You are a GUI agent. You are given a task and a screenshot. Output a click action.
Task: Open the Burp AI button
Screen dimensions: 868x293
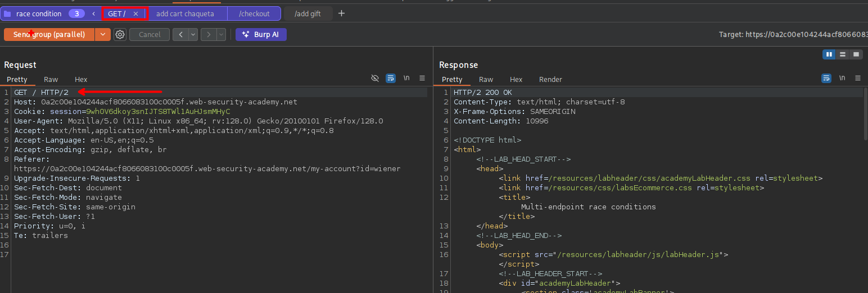click(x=261, y=35)
